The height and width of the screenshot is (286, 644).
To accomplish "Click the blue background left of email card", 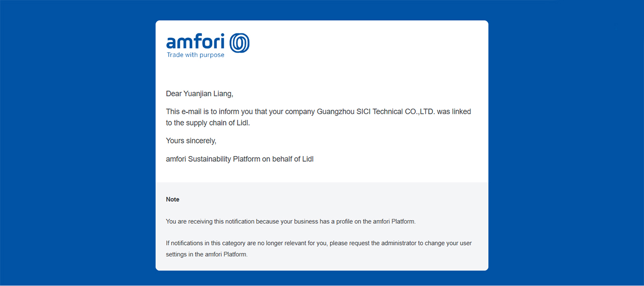I will 77,145.
